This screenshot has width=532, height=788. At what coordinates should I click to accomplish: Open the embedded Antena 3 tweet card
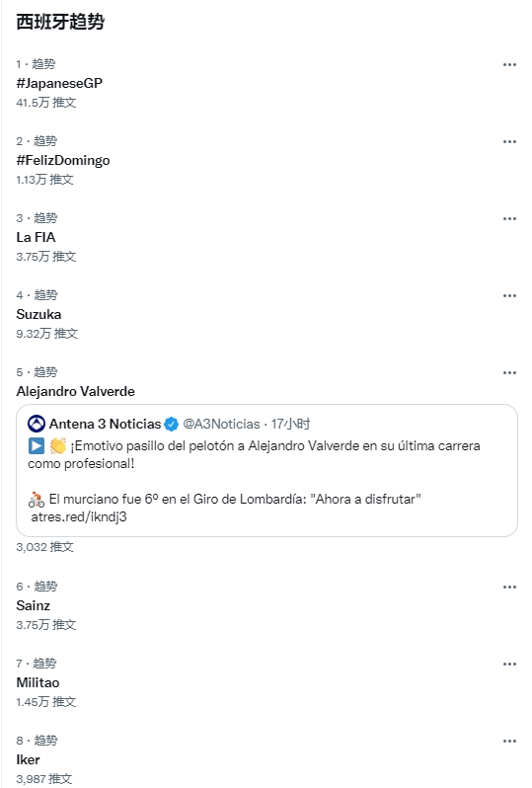click(266, 470)
